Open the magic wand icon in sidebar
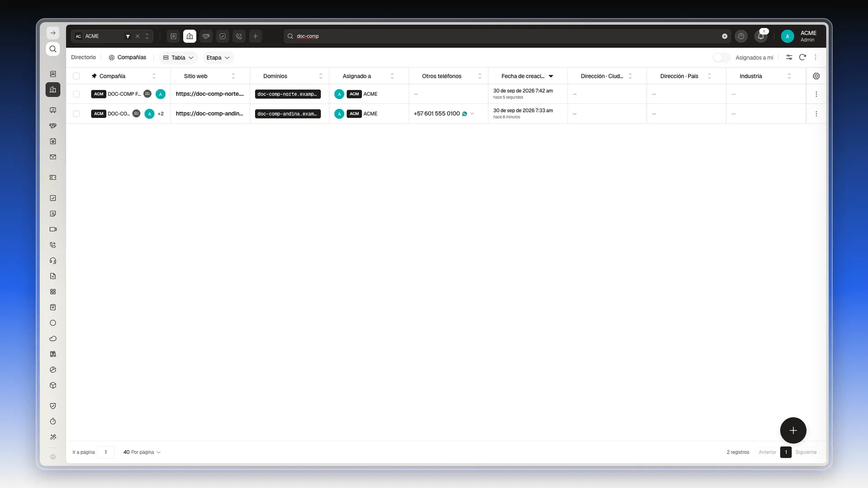Viewport: 868px width, 488px height. tap(53, 437)
